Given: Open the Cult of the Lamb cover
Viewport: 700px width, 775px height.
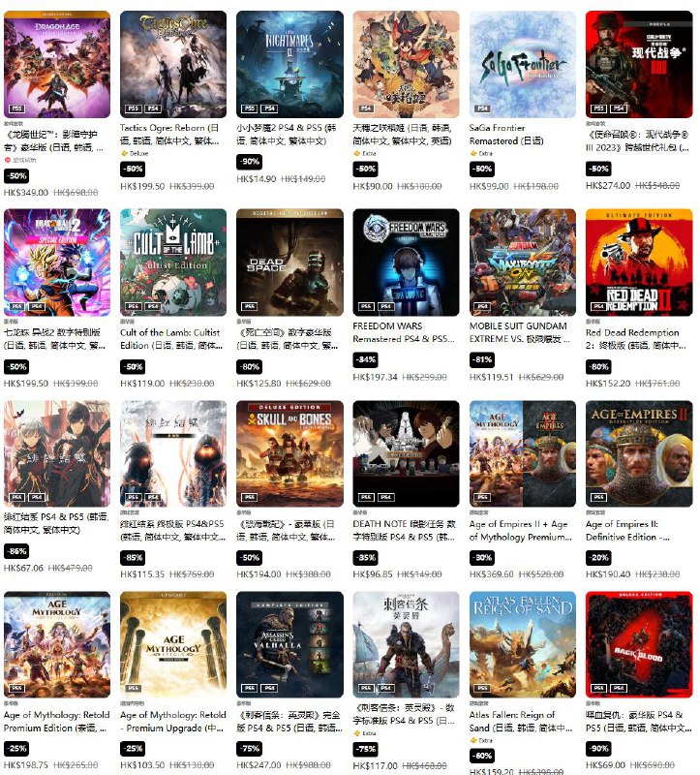Looking at the screenshot, I should click(173, 262).
